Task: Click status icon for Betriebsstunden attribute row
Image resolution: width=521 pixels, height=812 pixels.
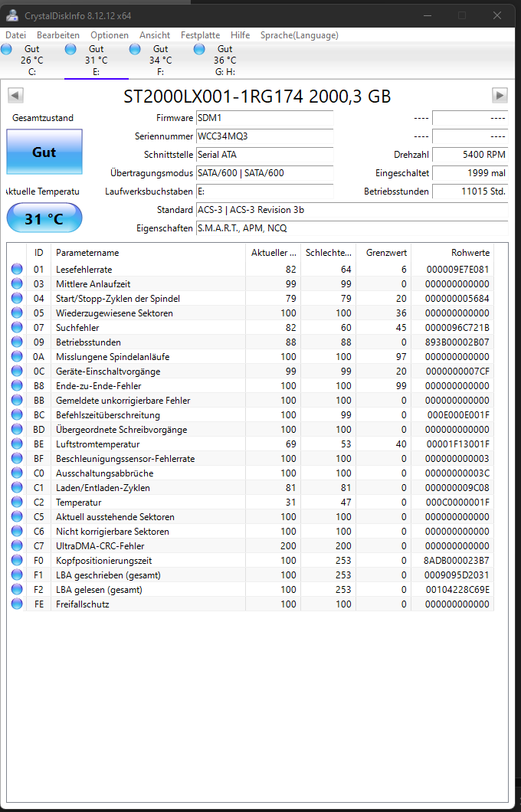Action: [x=17, y=342]
